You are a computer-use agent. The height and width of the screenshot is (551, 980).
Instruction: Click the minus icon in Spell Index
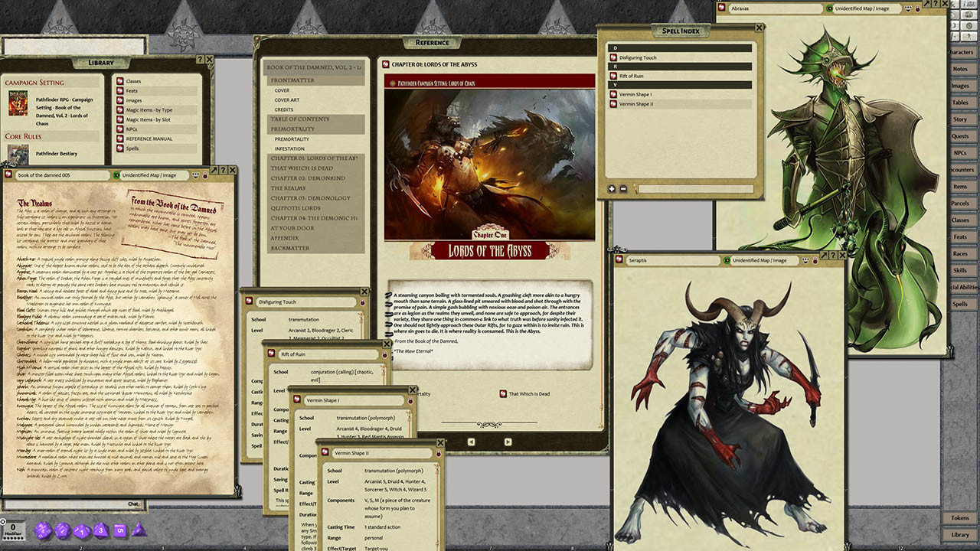(x=623, y=189)
